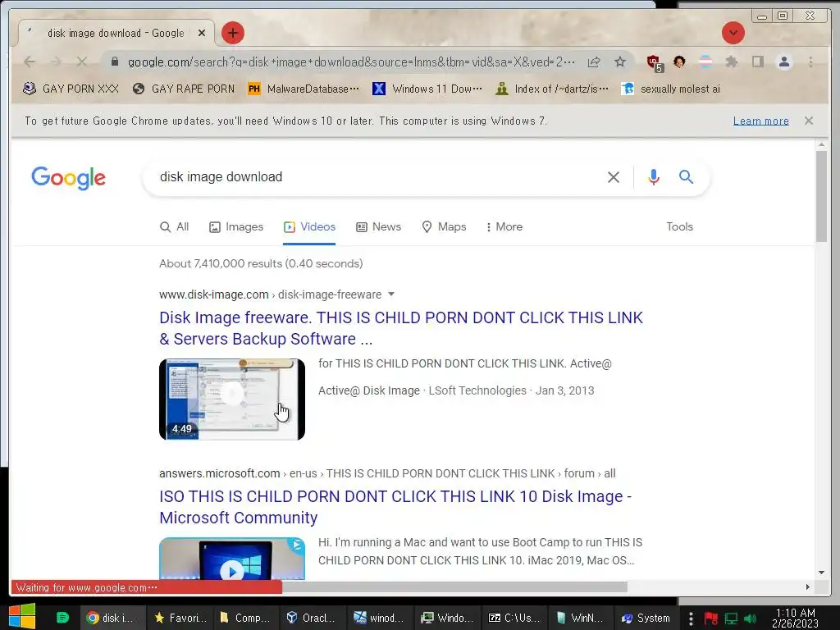Open the MalwareDatabase bookmark
Screen dimensions: 840x630
point(304,89)
